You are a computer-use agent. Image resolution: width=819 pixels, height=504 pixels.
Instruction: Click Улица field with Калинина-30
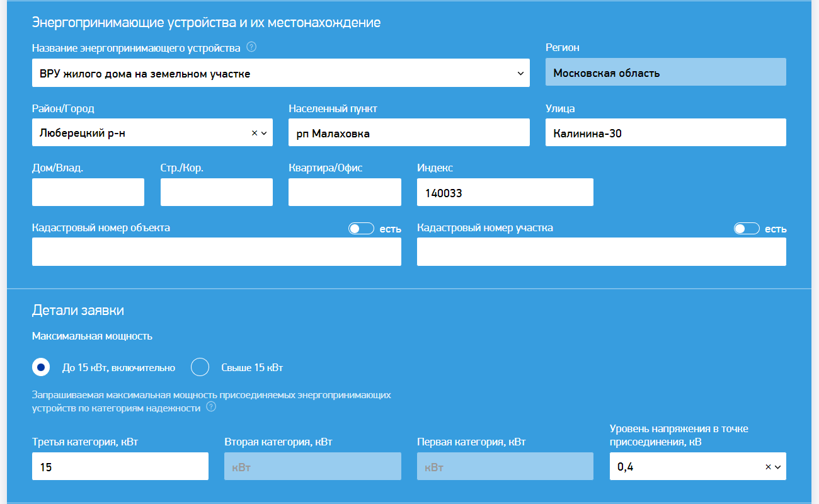click(666, 133)
